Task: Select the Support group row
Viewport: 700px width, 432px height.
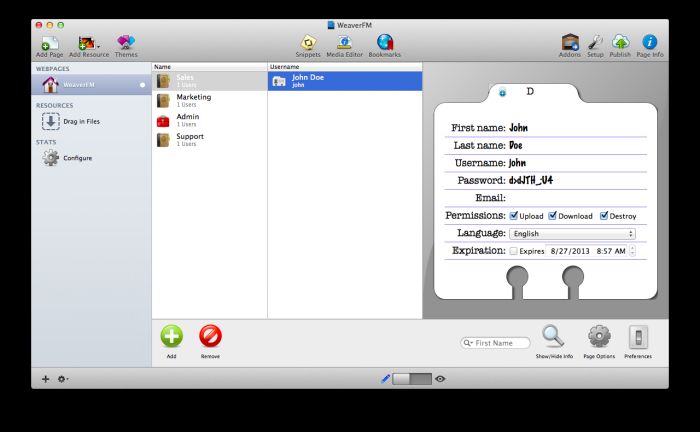Action: tap(210, 140)
